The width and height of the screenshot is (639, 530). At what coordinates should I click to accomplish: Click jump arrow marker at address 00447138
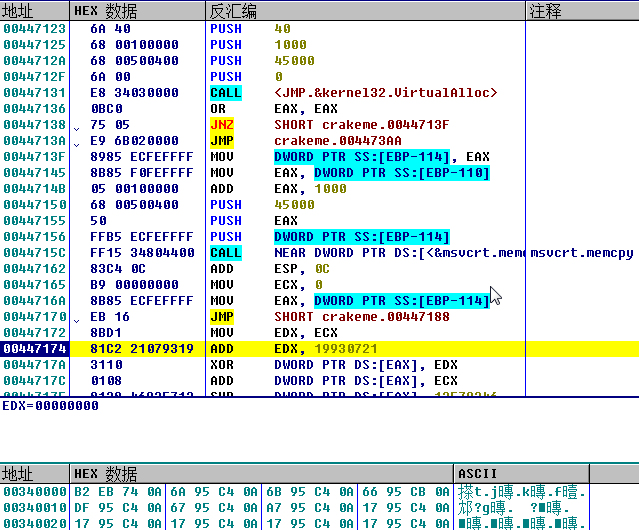[x=77, y=129]
